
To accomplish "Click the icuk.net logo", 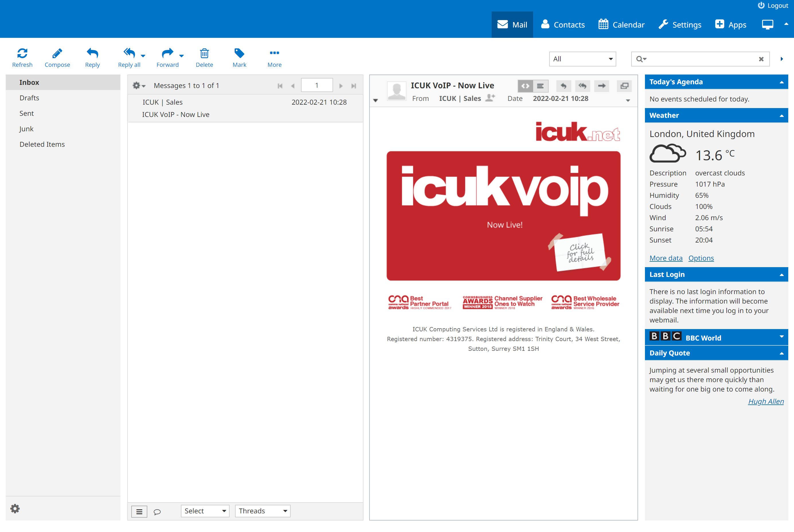I will (578, 132).
